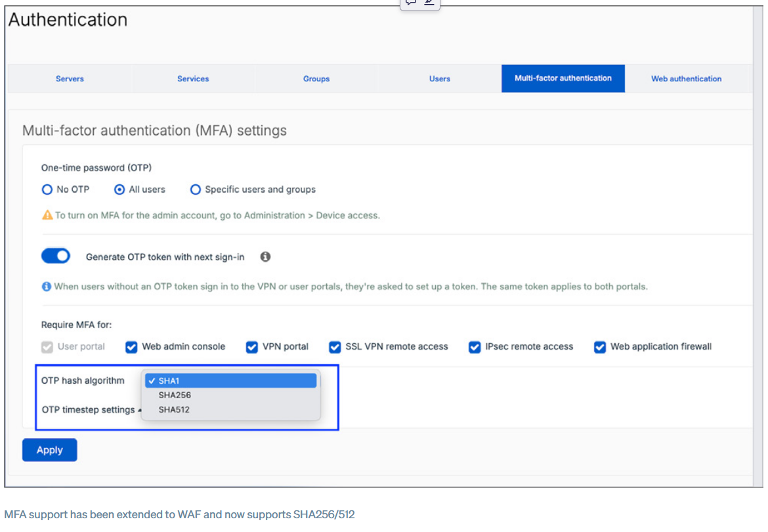
Task: Click the Apply button
Action: click(50, 450)
